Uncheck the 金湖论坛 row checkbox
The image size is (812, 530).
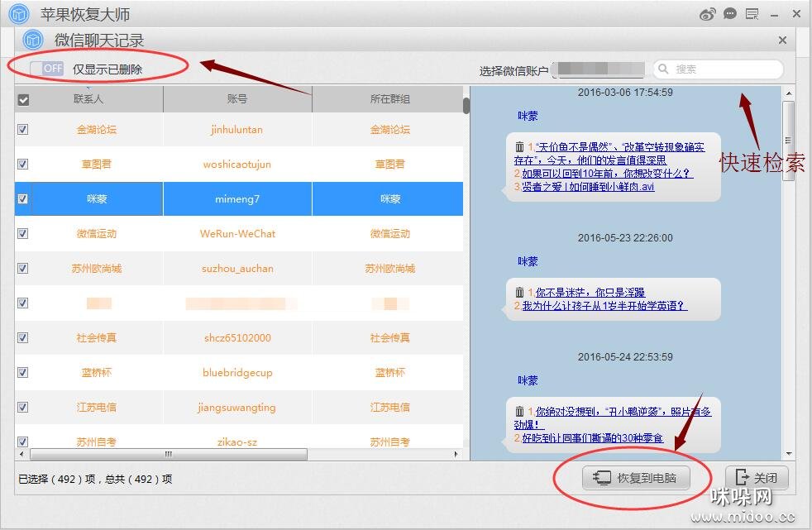(23, 130)
